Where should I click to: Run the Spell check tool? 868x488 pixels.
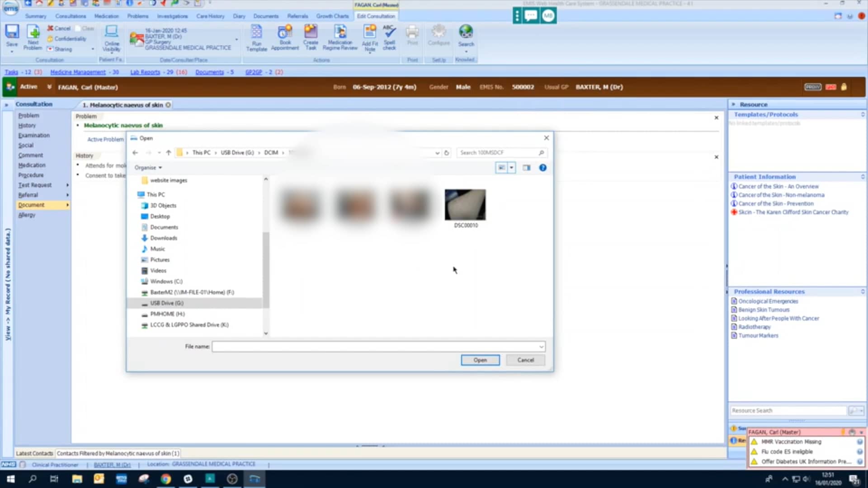(x=389, y=38)
